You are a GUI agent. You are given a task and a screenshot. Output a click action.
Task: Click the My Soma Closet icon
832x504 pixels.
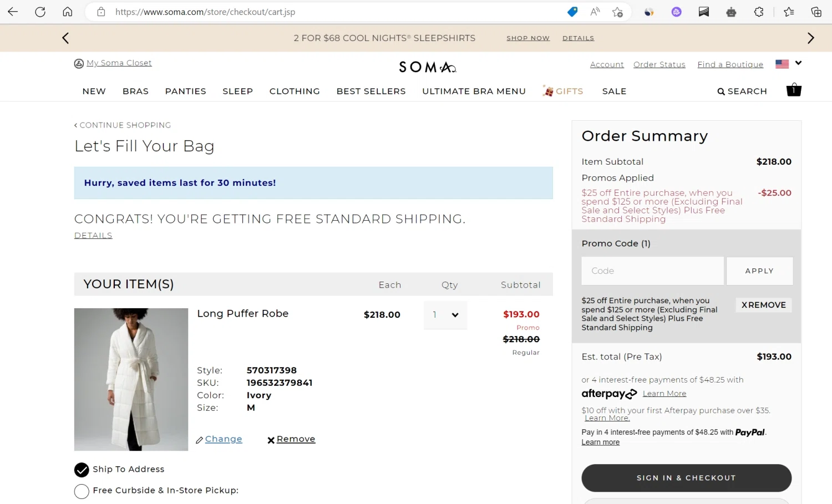79,64
